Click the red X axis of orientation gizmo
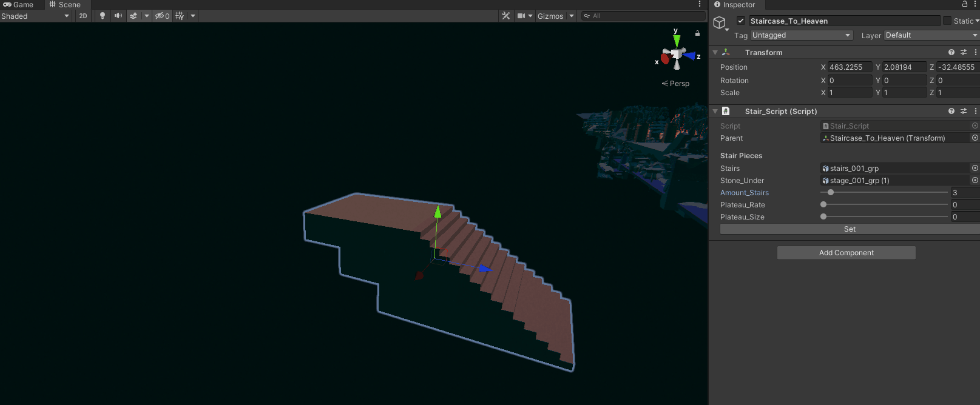The height and width of the screenshot is (405, 980). [665, 59]
